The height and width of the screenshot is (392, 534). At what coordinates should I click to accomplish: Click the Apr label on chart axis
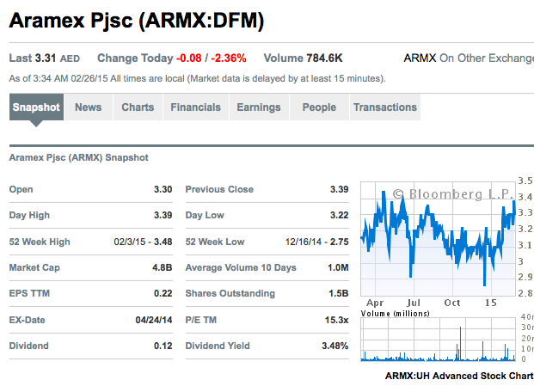[375, 303]
